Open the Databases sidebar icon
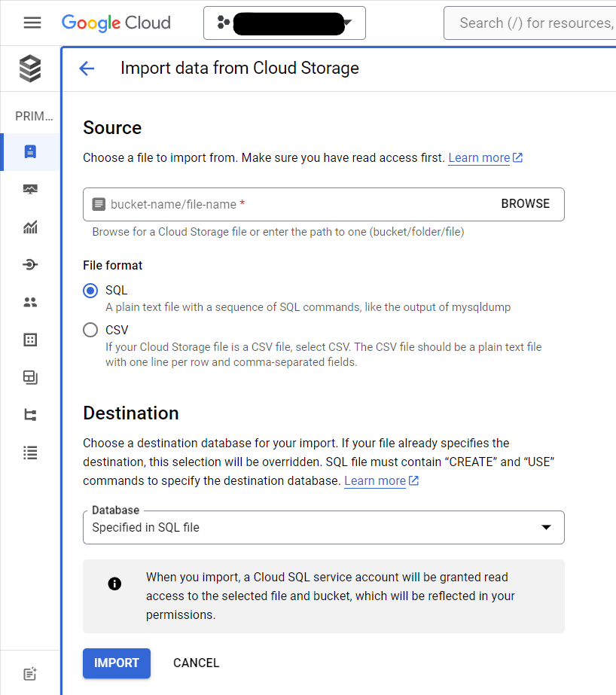 (x=30, y=340)
